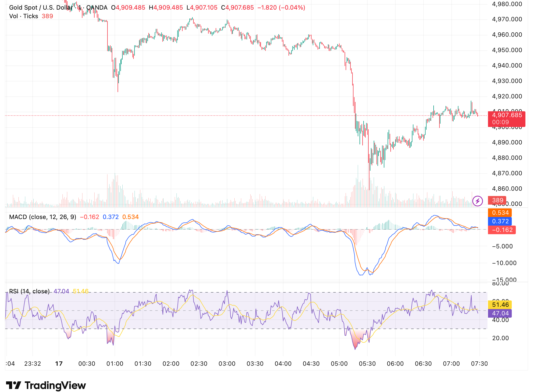533x392 pixels.
Task: Click the OANDA exchange name in the legend
Action: (97, 8)
